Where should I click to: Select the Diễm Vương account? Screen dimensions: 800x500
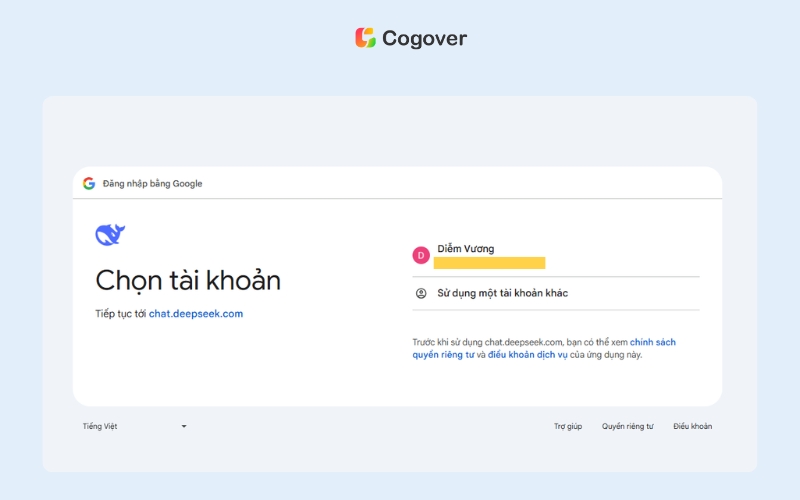556,255
